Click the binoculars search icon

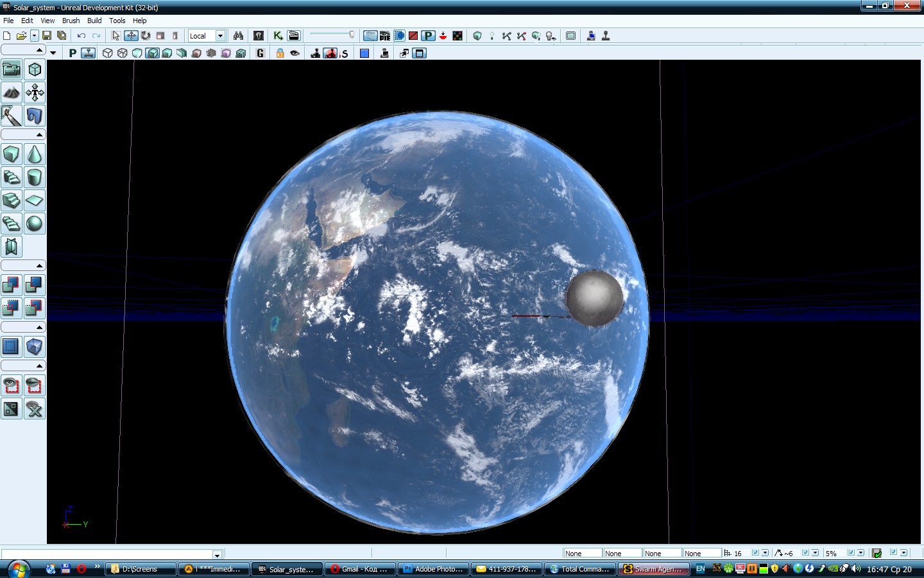point(238,36)
